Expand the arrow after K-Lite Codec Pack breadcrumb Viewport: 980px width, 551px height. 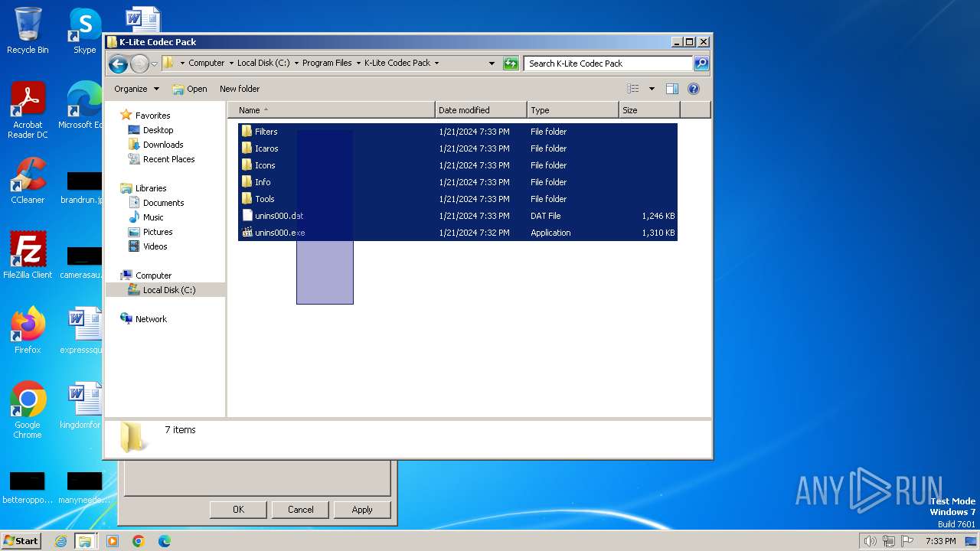pos(437,64)
